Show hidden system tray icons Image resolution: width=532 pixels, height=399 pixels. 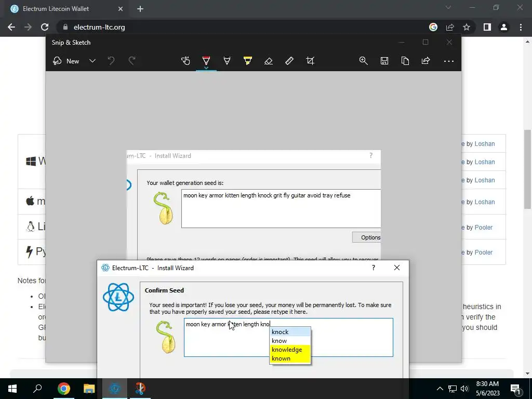coord(440,389)
